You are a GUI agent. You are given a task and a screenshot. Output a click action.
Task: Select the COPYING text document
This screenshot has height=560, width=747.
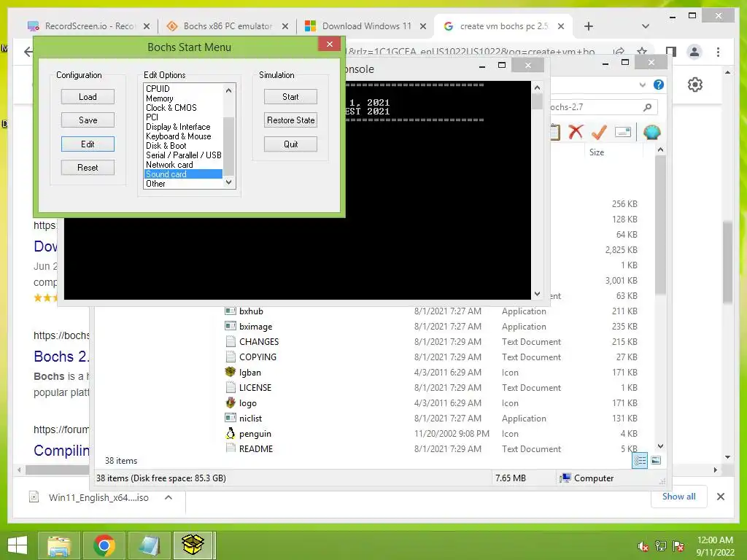258,357
